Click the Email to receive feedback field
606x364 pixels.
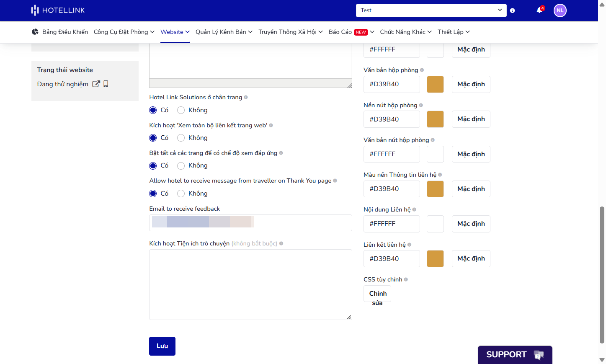250,223
